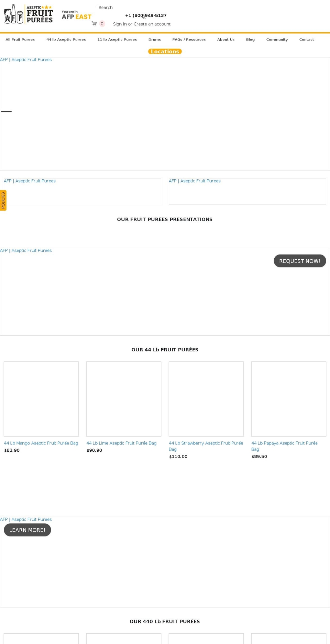
Task: Open 44 Lb Strawberry Aseptic Fruit Purée Bag
Action: tap(206, 446)
